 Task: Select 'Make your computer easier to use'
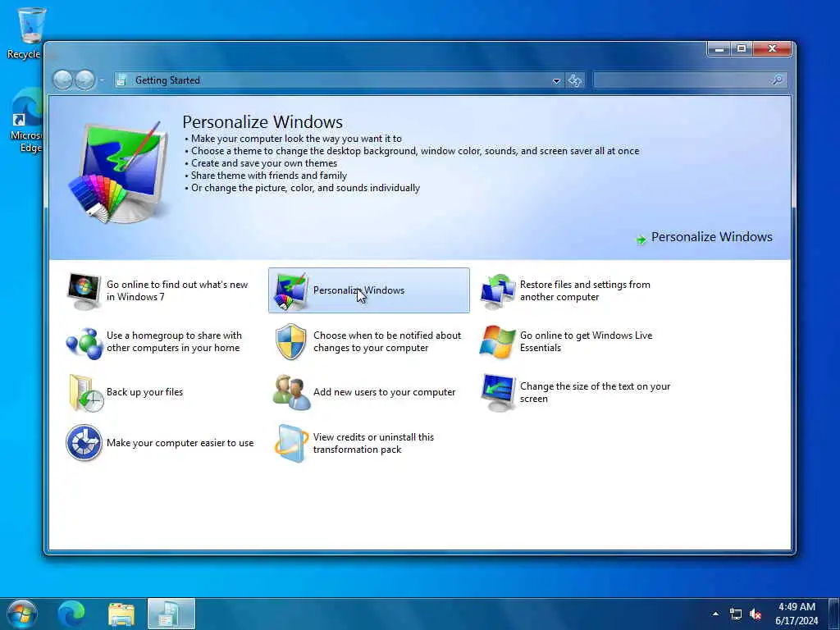[180, 443]
